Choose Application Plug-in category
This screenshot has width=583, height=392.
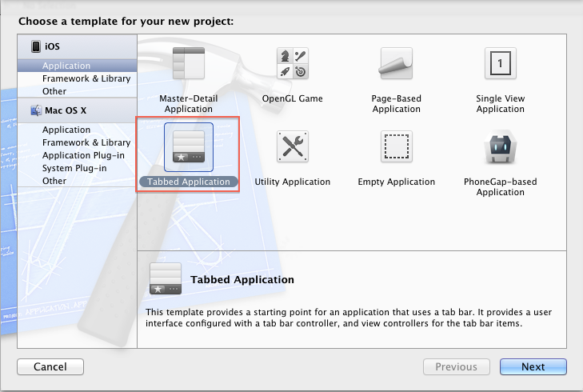[x=77, y=155]
